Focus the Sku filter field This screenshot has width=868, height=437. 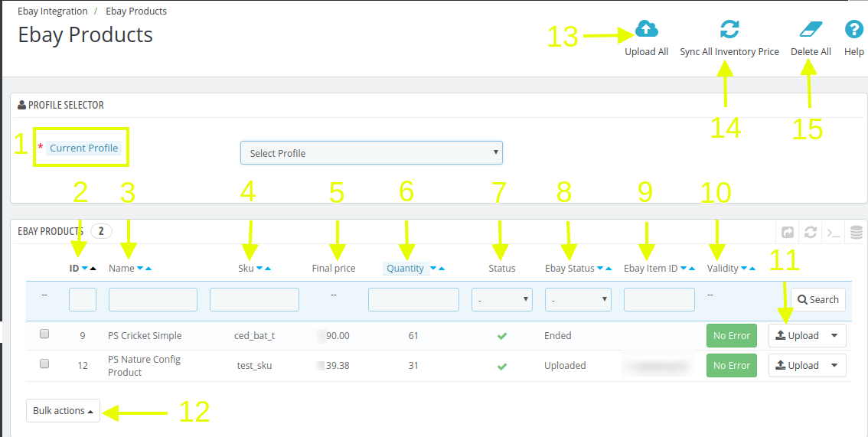tap(255, 299)
